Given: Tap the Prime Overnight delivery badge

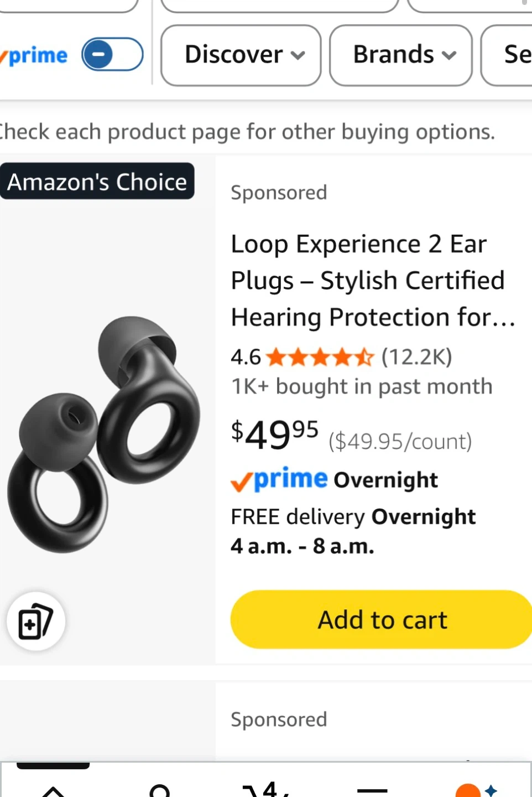Looking at the screenshot, I should [335, 480].
